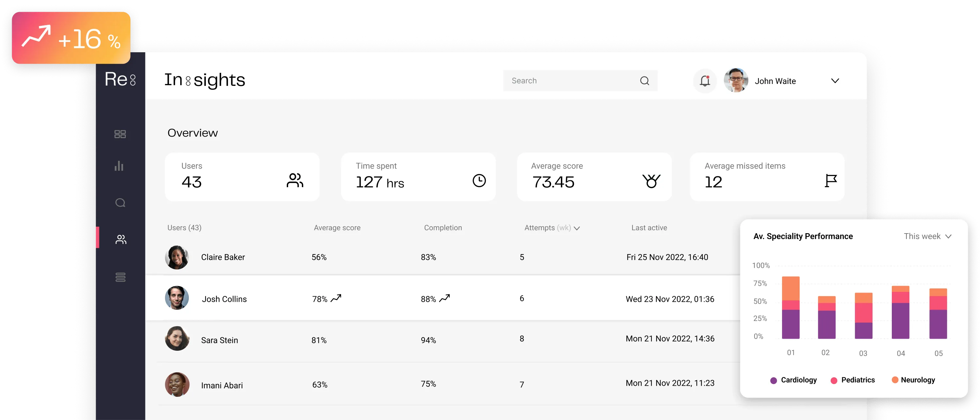
Task: Sort by Average score column header
Action: point(337,228)
